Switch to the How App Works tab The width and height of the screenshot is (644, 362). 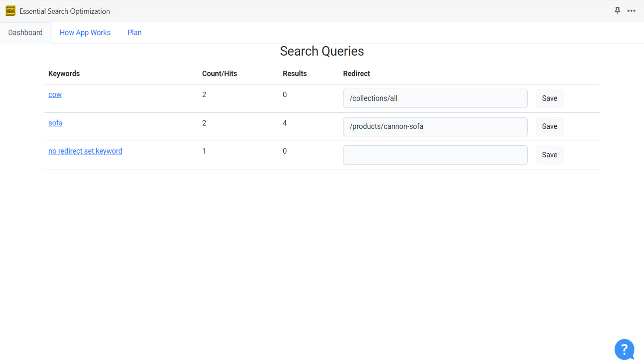tap(85, 33)
